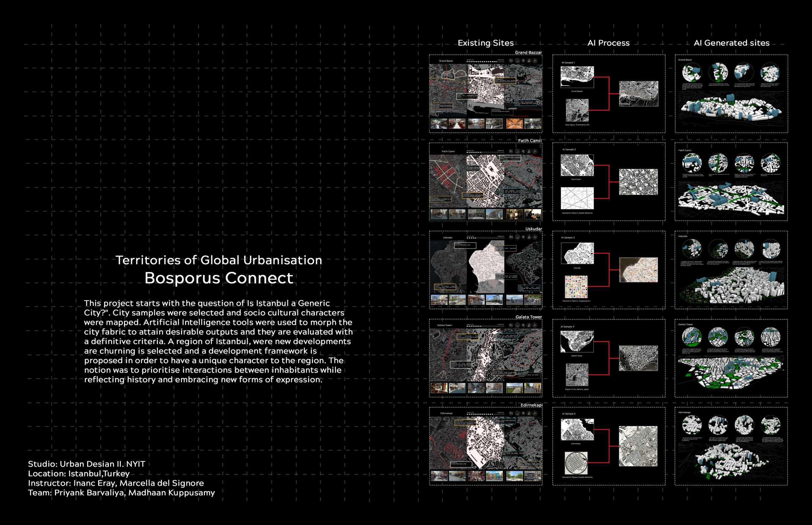Click the crossing lines pattern in AI Sample 2
This screenshot has width=812, height=525.
click(x=577, y=198)
